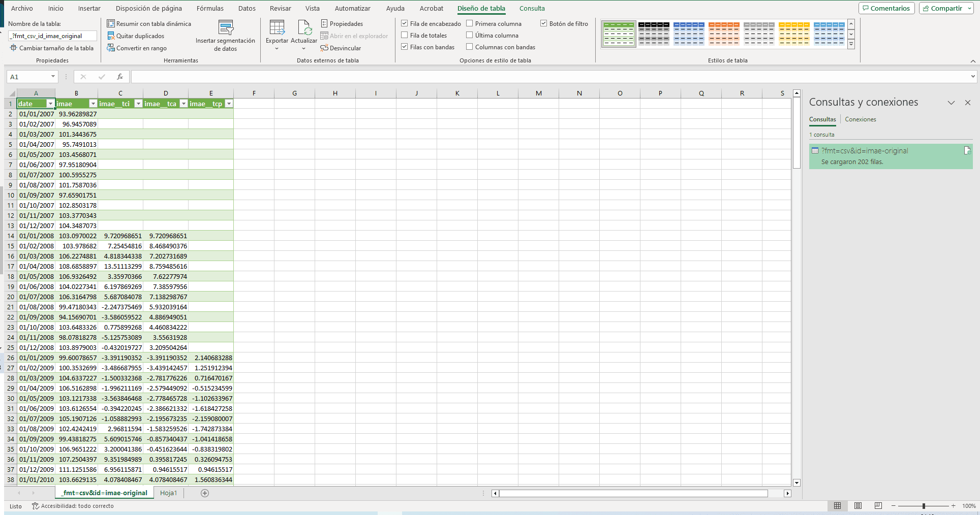
Task: Click the Actualizar refresh icon
Action: [x=304, y=27]
